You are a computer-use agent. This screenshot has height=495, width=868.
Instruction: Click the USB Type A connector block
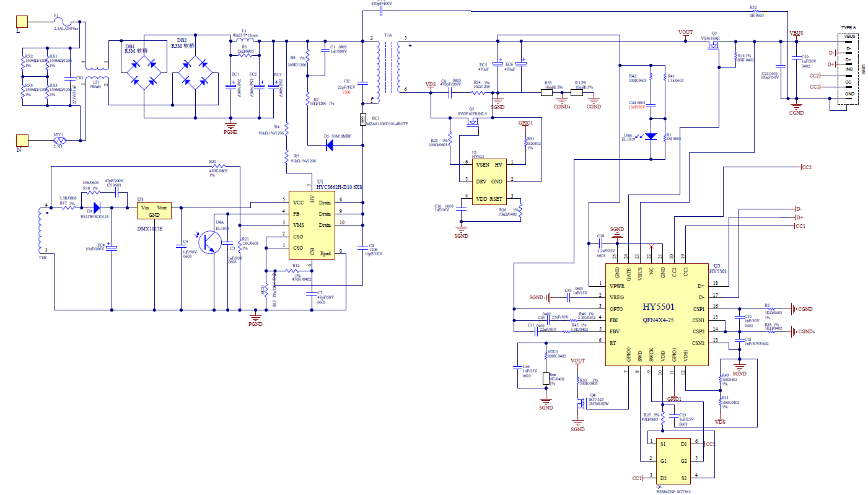[x=847, y=68]
